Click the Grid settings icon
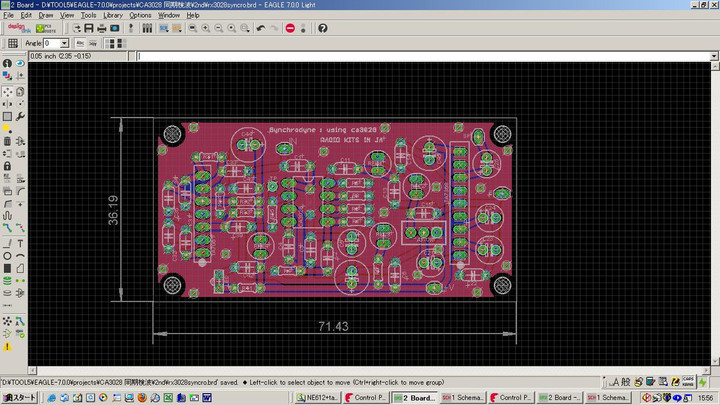Image resolution: width=720 pixels, height=405 pixels. tap(13, 44)
